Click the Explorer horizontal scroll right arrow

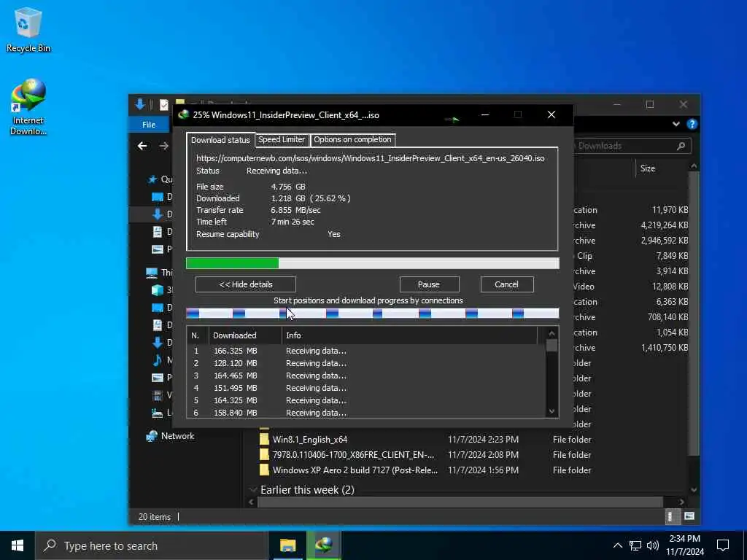pos(682,502)
